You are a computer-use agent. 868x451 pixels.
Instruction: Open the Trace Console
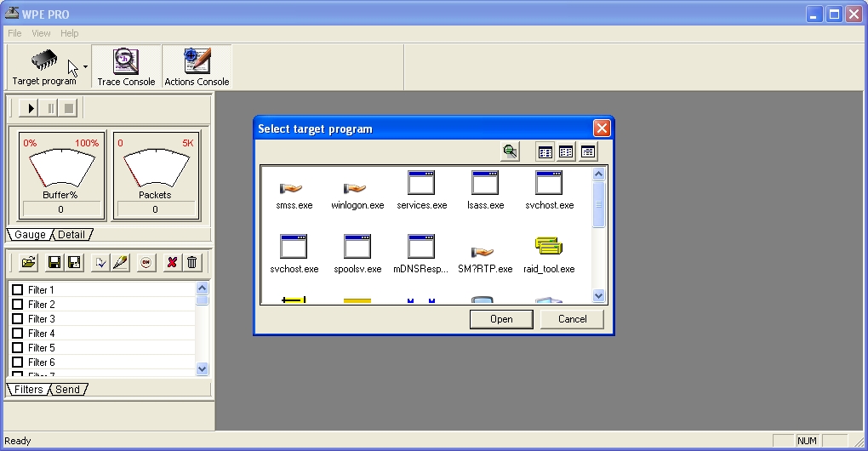pyautogui.click(x=126, y=67)
